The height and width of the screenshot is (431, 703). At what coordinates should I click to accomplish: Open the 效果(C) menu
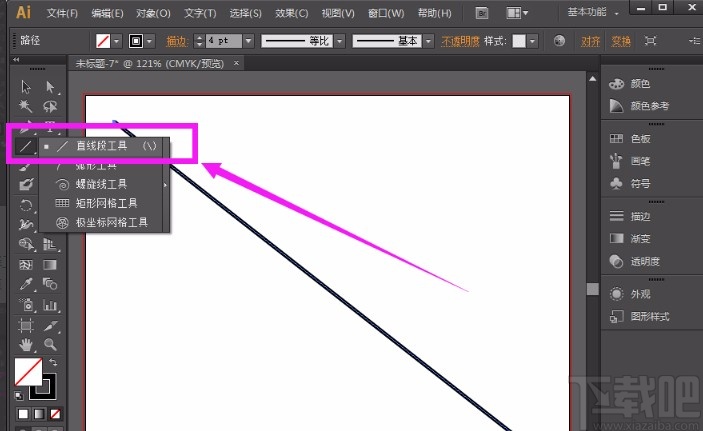(291, 13)
